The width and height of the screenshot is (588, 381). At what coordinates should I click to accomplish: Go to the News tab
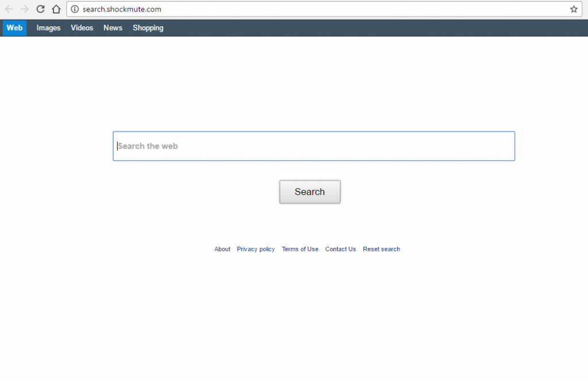(113, 28)
